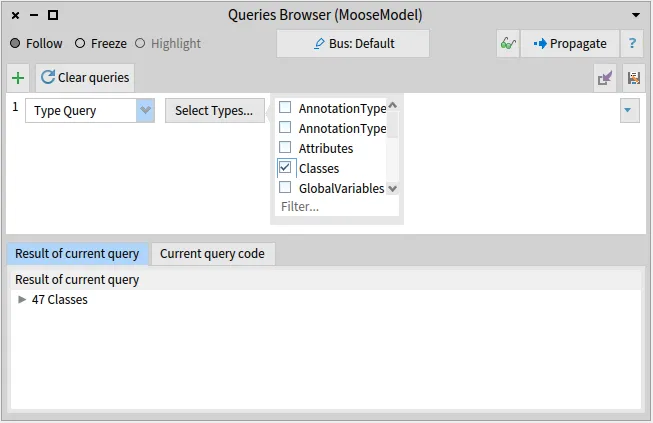Click the Classes label in types list
Image resolution: width=653 pixels, height=423 pixels.
319,168
